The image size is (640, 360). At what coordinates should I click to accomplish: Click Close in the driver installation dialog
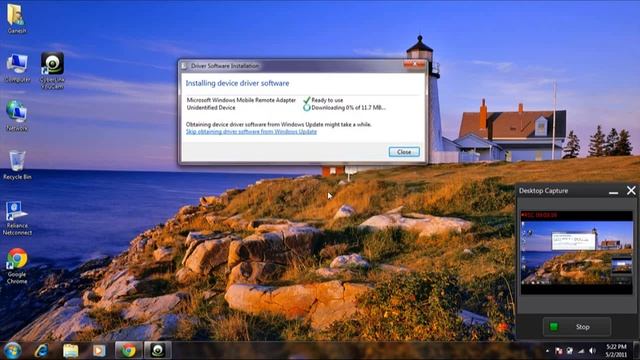404,152
